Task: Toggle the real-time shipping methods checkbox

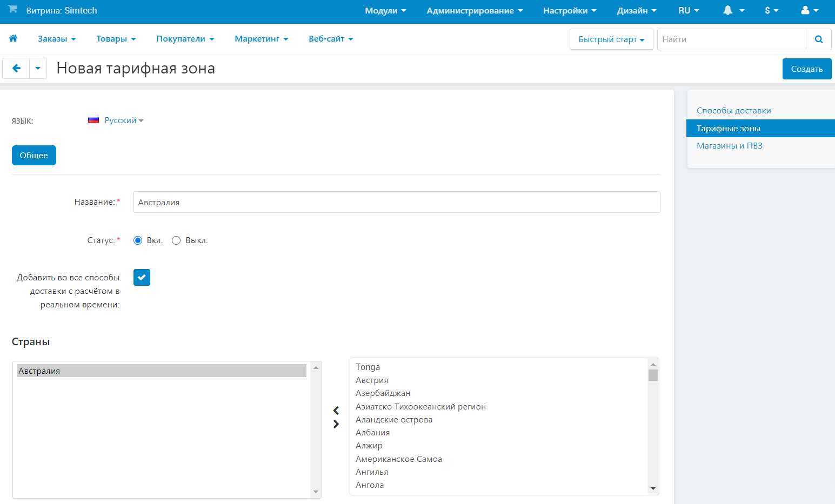Action: (142, 278)
